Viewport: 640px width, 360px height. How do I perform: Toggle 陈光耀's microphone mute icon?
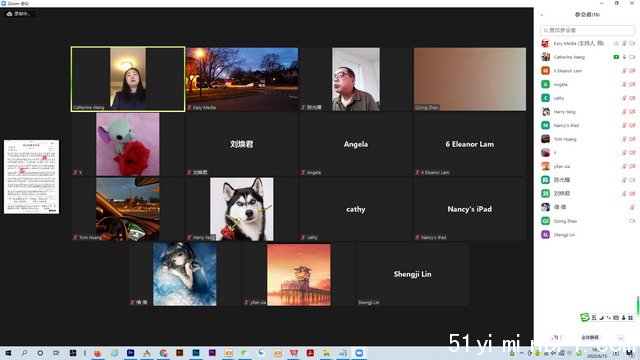click(x=624, y=180)
